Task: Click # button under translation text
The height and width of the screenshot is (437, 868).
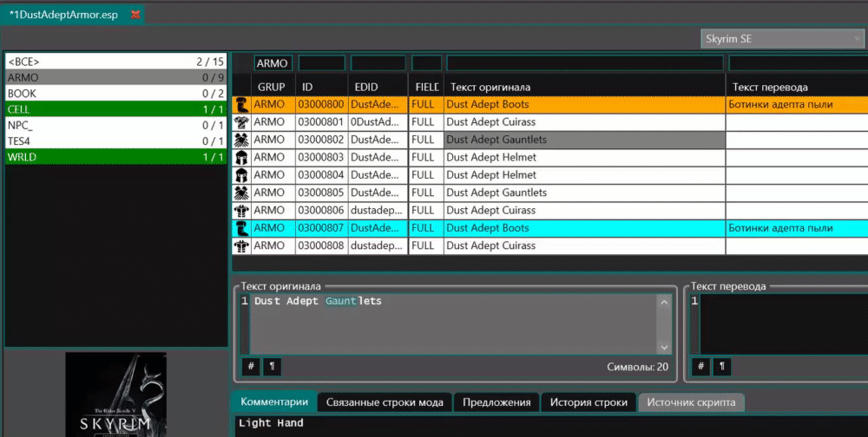Action: click(x=700, y=366)
